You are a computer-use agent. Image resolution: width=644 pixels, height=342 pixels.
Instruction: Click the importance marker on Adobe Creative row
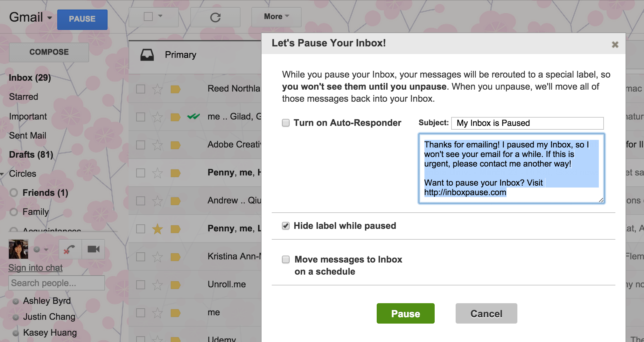(x=175, y=145)
